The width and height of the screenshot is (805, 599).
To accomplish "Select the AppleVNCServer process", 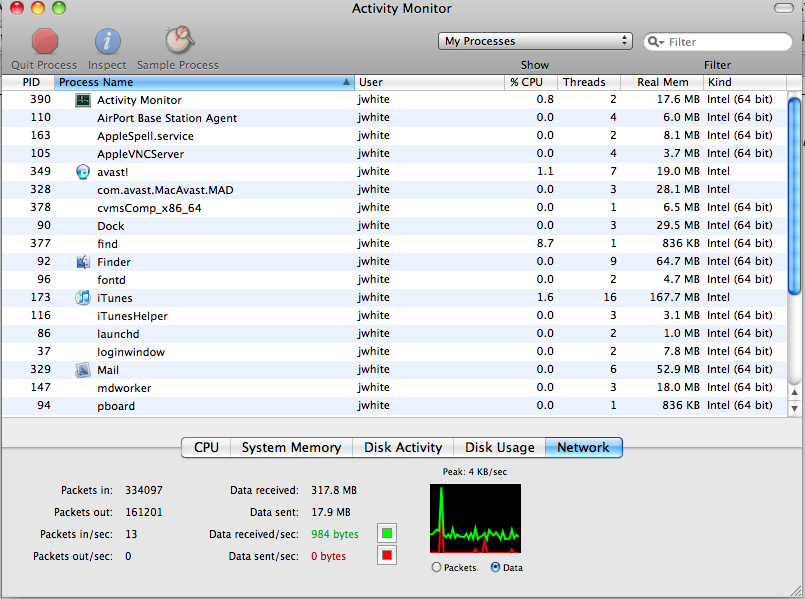I will (x=394, y=153).
